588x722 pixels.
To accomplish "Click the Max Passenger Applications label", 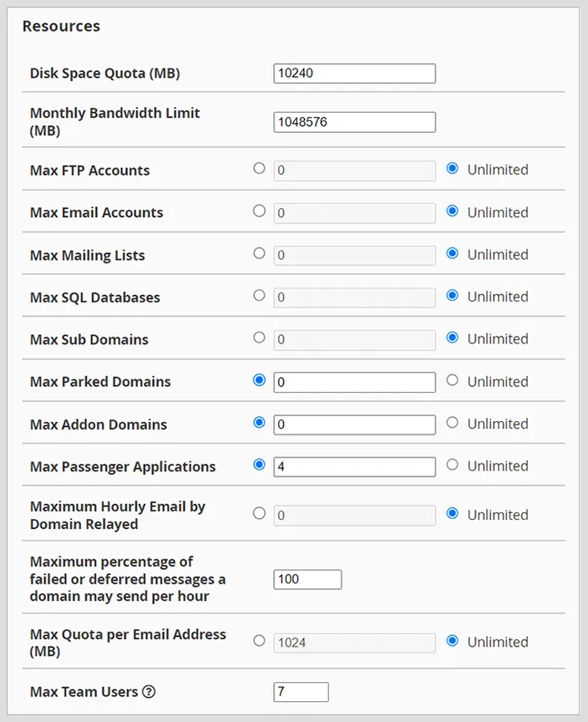I will 123,467.
